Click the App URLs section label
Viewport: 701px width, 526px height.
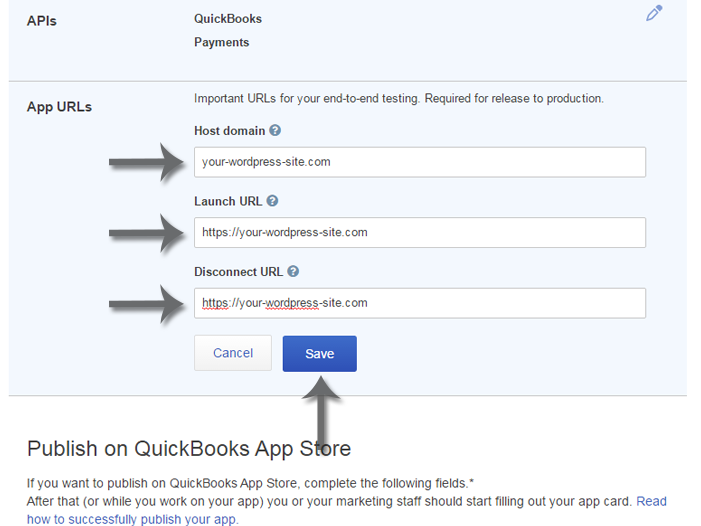(59, 106)
